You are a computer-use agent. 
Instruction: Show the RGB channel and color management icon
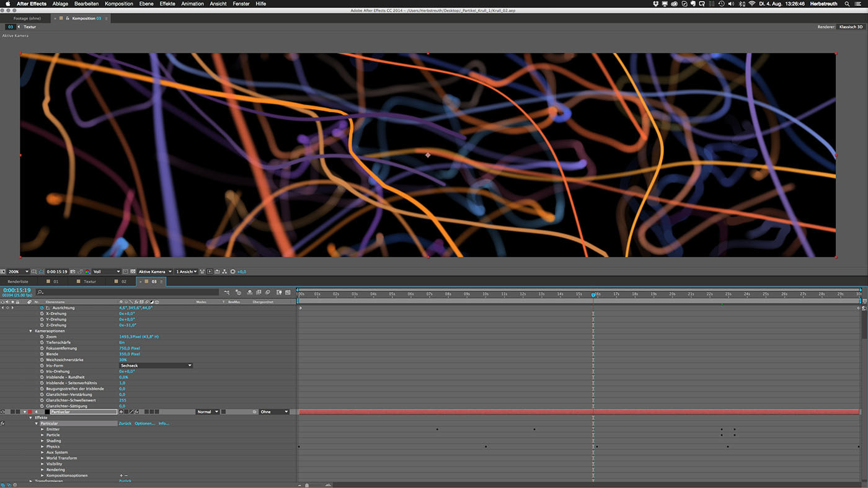coord(87,272)
